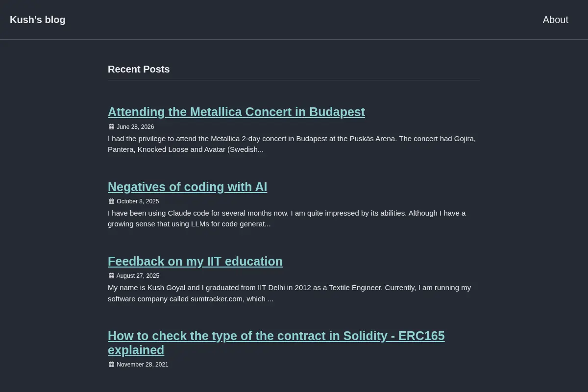Click the June 28, 2026 date text
The image size is (588, 392).
click(135, 127)
